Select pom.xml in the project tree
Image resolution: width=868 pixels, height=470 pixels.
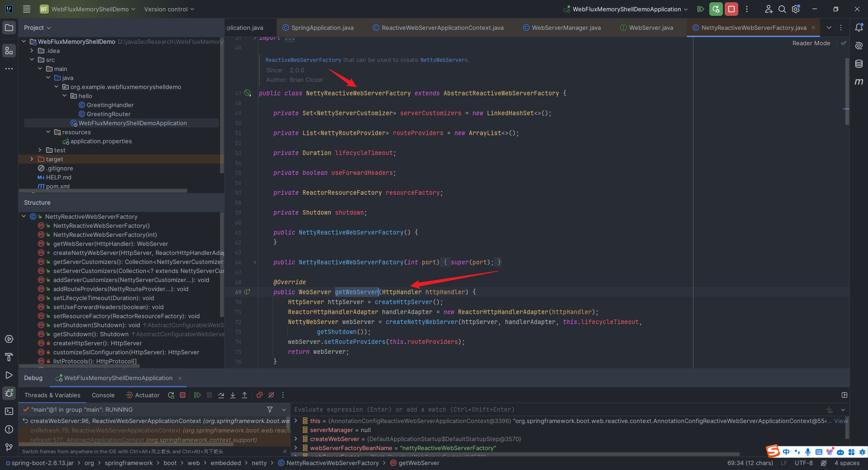[58, 186]
